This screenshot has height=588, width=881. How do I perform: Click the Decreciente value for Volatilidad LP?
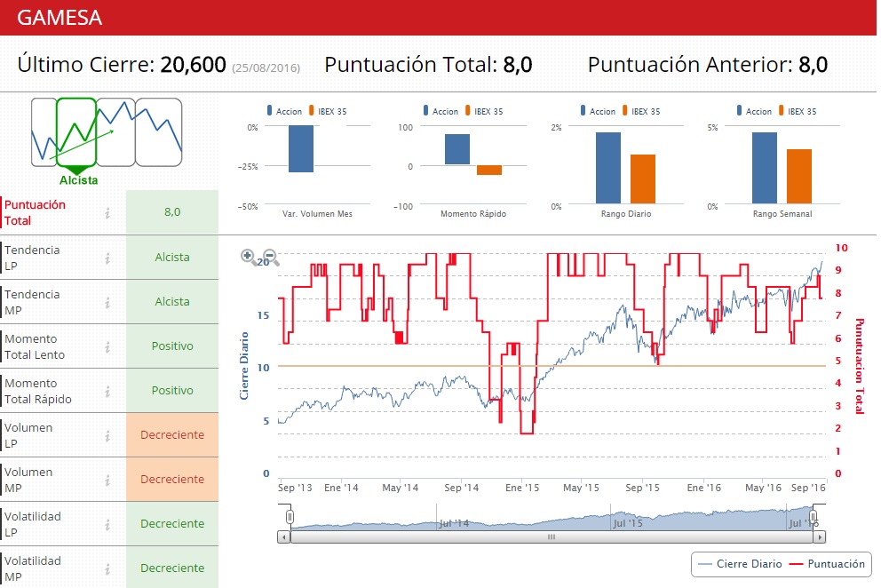172,524
